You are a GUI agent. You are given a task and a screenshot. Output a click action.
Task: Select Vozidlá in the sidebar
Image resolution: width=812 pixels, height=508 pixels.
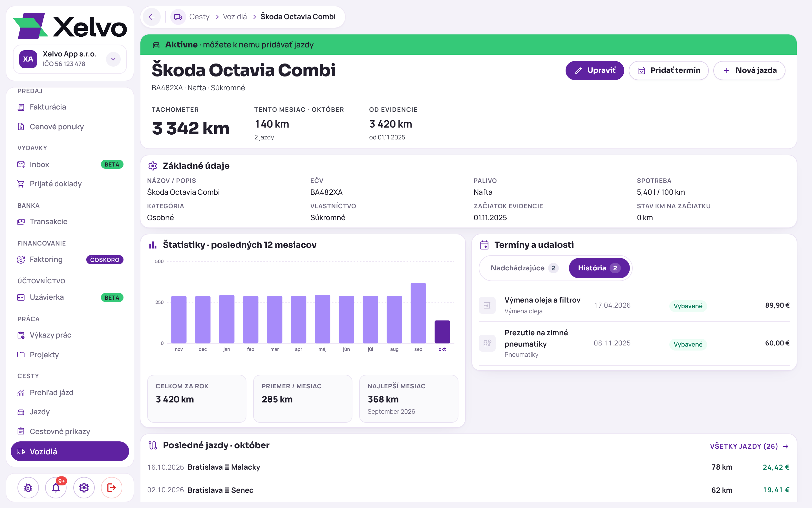(70, 451)
